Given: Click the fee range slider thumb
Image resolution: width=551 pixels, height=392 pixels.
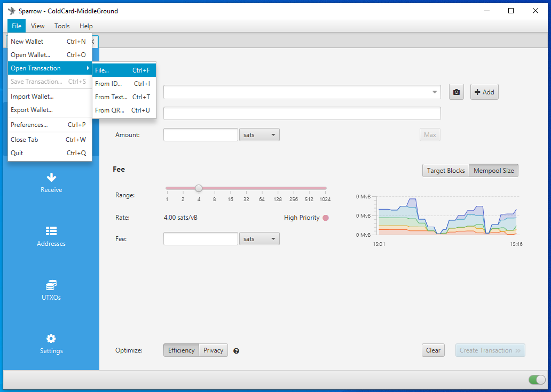Looking at the screenshot, I should [x=199, y=188].
